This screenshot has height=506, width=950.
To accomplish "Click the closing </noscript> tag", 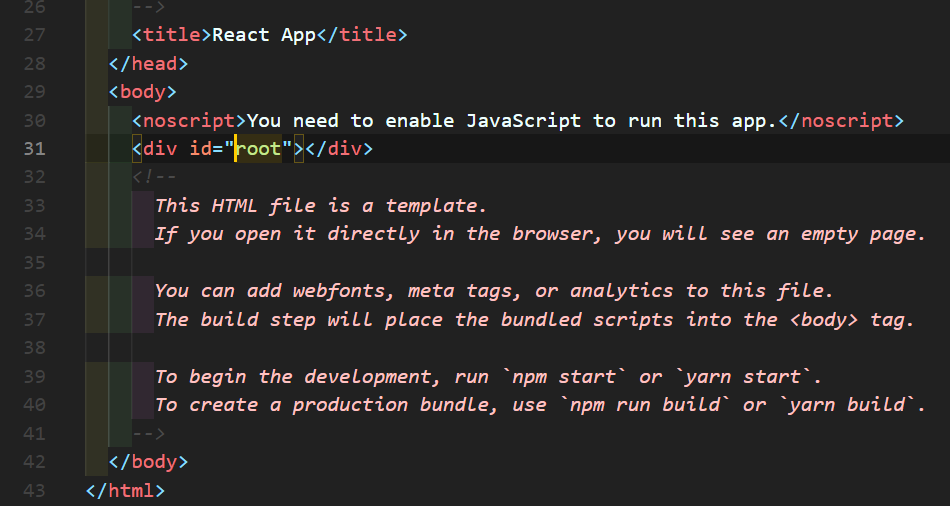I will pos(841,121).
